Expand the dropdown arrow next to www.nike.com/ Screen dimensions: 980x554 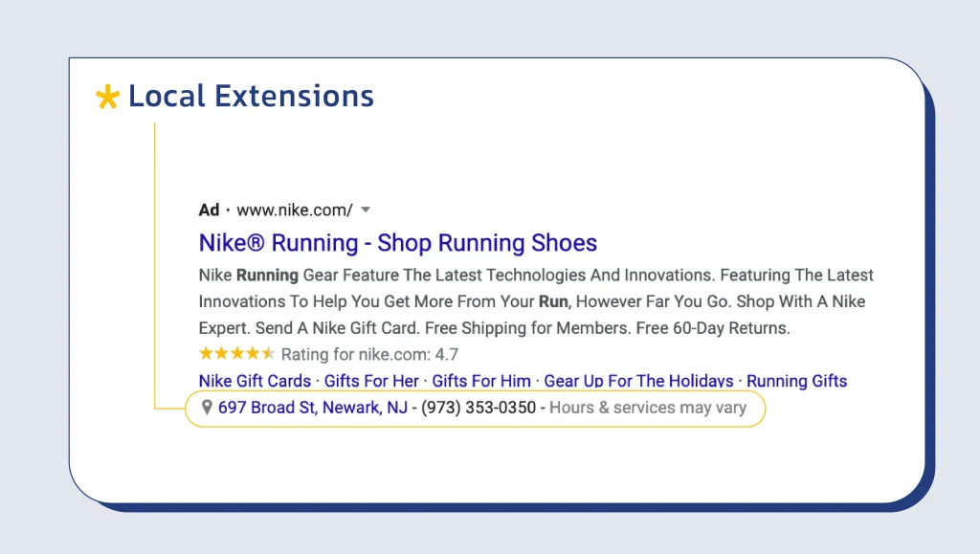(366, 210)
